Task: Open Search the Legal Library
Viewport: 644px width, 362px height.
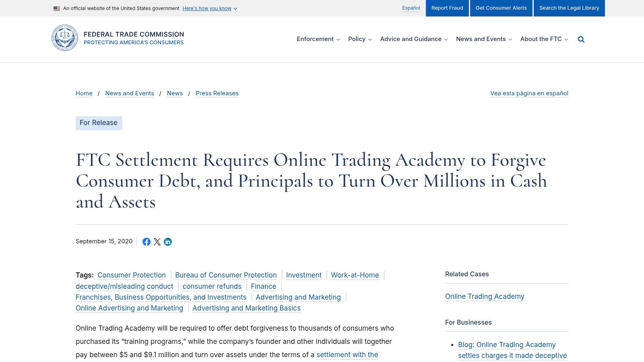Action: [569, 8]
